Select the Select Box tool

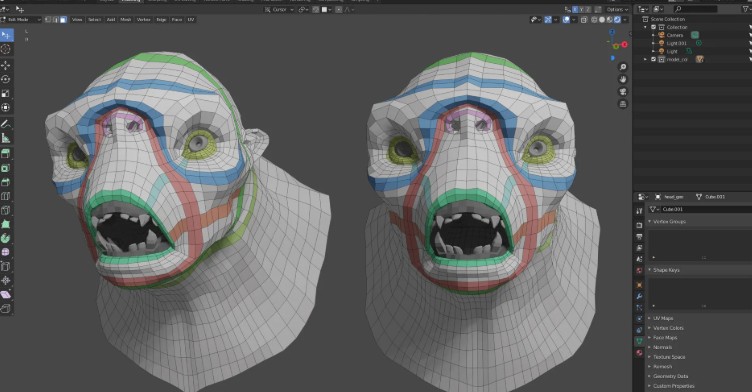(6, 35)
